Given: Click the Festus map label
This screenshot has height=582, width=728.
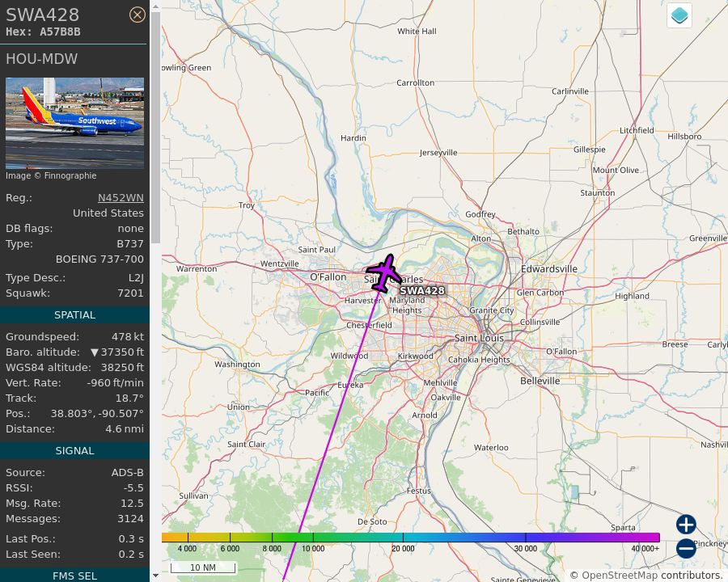Looking at the screenshot, I should pyautogui.click(x=419, y=491).
